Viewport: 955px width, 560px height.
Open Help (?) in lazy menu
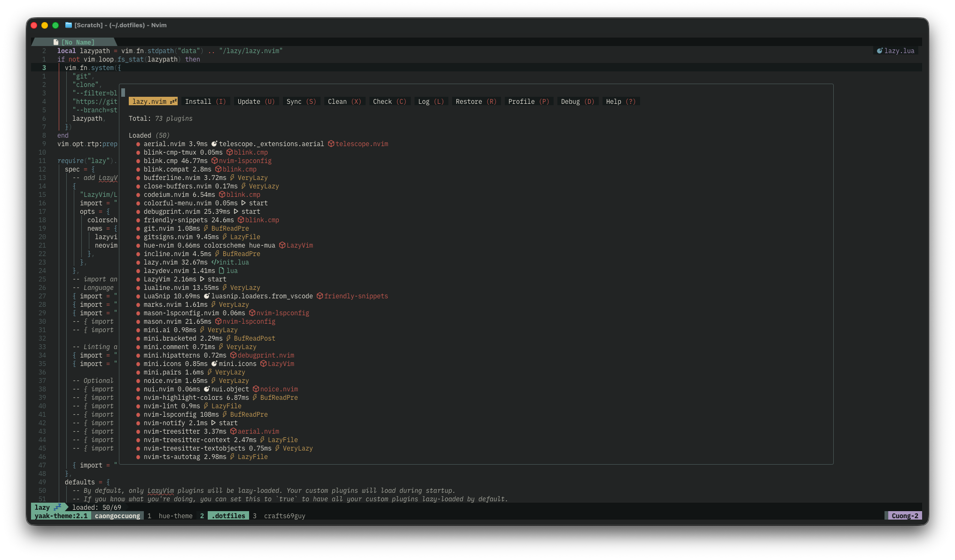(x=621, y=101)
